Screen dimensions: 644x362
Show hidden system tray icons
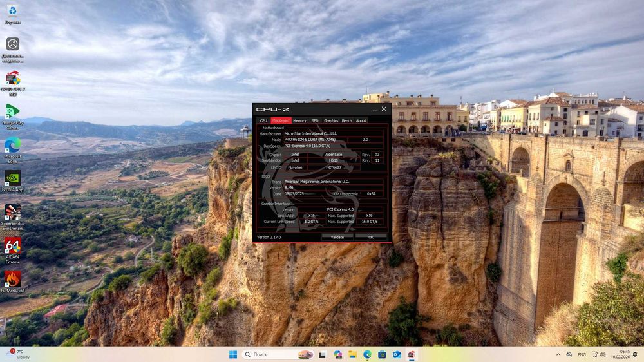click(x=558, y=354)
